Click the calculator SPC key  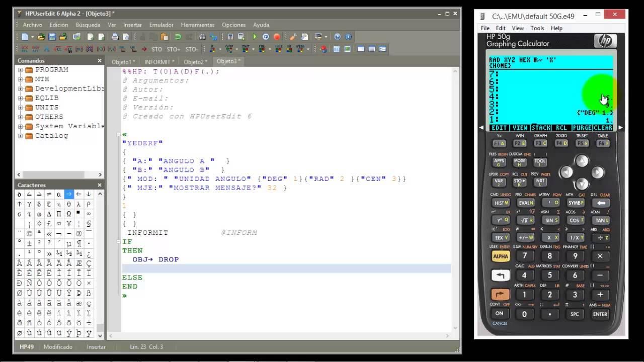coord(575,314)
